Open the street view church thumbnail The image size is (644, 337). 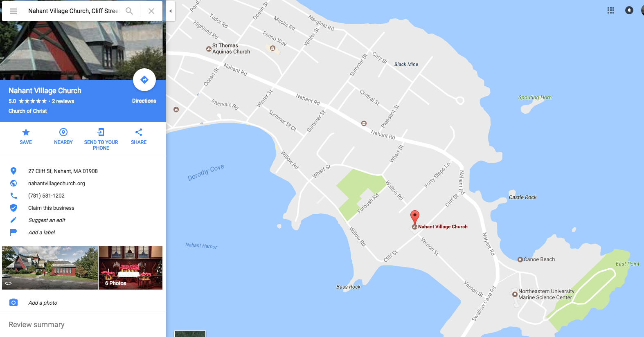click(x=50, y=268)
